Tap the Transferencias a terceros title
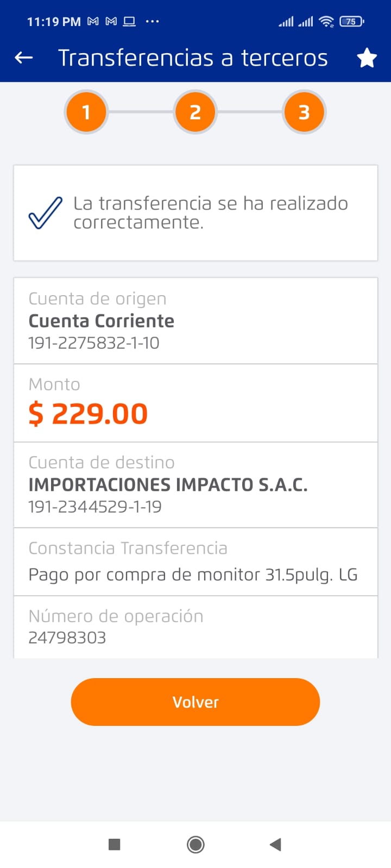Image resolution: width=391 pixels, height=868 pixels. [193, 58]
